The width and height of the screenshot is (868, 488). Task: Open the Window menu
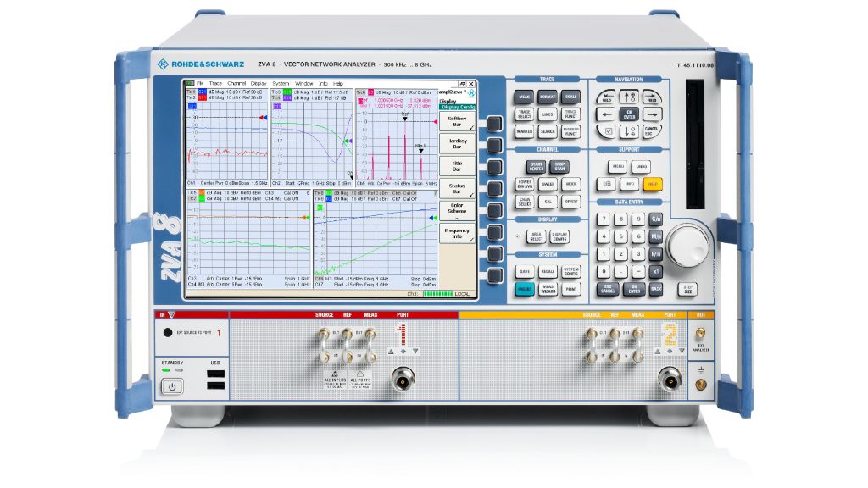[304, 84]
